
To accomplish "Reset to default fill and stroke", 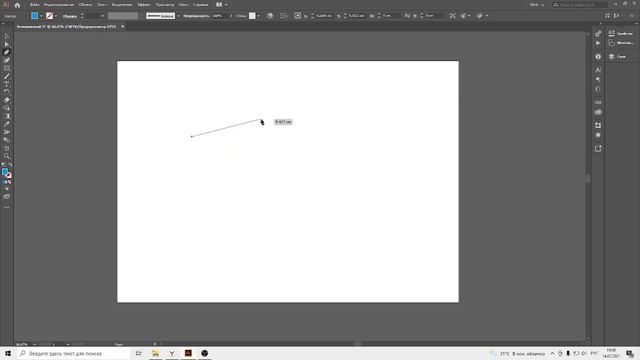I will [x=4, y=164].
